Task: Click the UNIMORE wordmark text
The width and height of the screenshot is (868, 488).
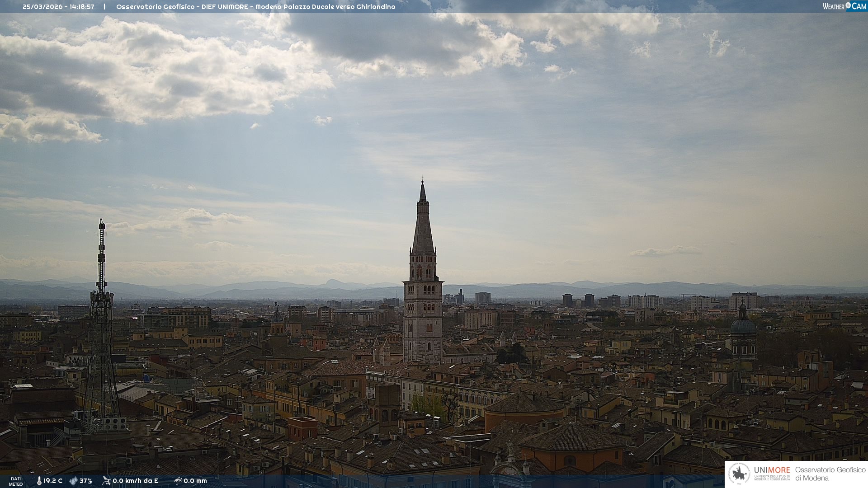Action: (772, 470)
